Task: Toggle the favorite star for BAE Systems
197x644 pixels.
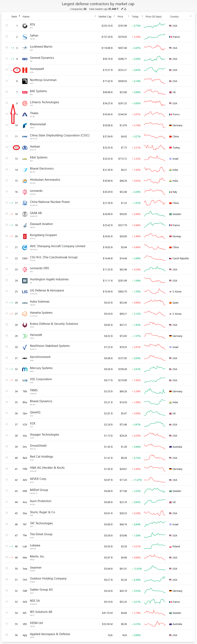Action: 7,92
